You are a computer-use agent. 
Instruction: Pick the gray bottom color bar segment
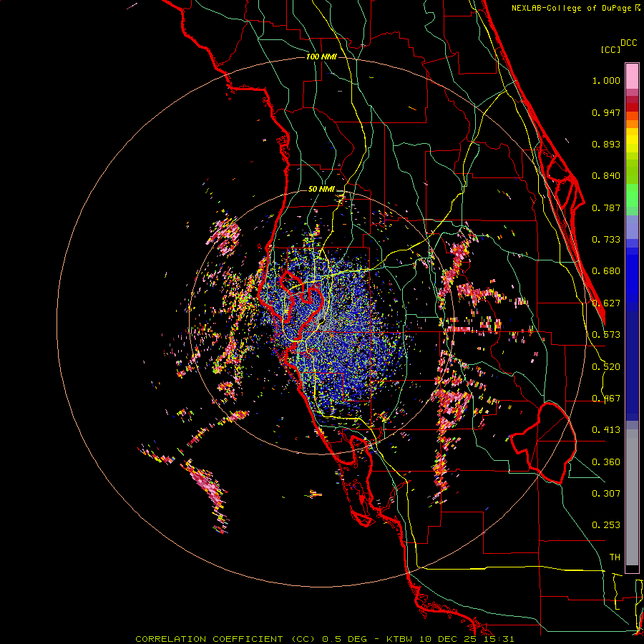(x=632, y=497)
